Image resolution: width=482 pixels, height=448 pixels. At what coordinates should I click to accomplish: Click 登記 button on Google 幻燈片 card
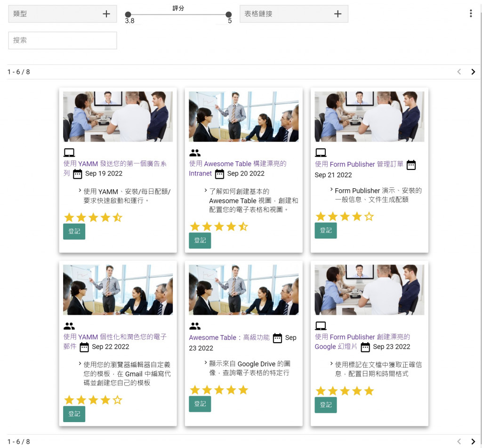point(326,405)
